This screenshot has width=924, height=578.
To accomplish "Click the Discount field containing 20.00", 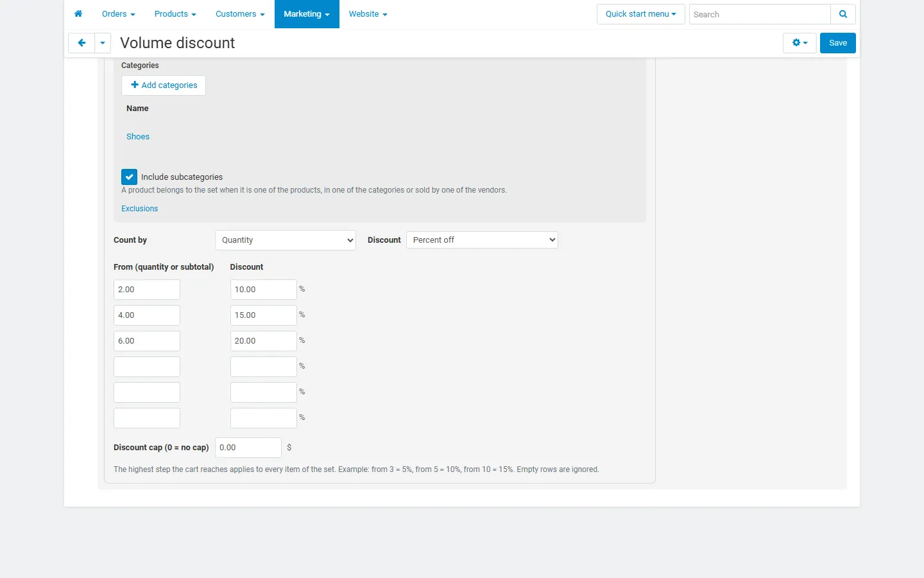I will tap(264, 341).
